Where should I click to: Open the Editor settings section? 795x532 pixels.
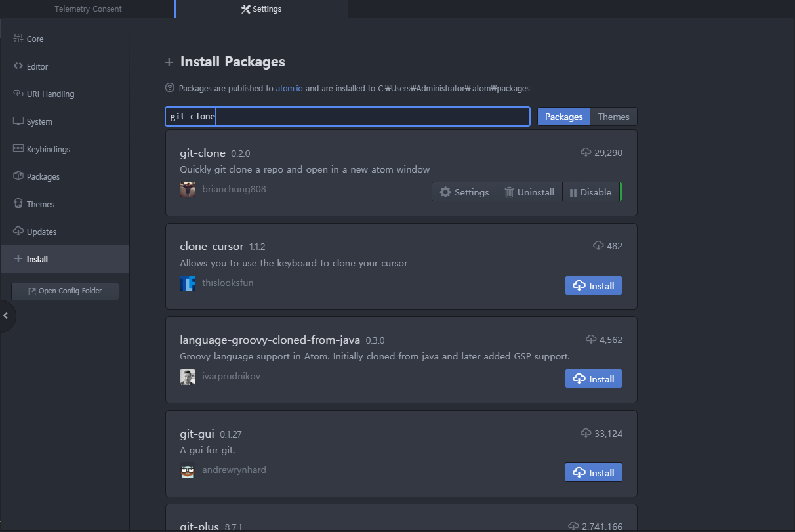65,66
